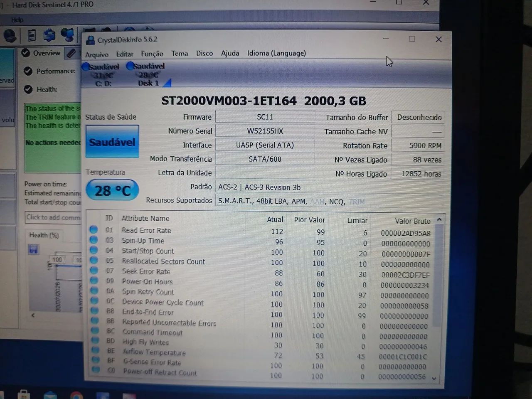Image resolution: width=532 pixels, height=399 pixels.
Task: Click the serial number W521S5HX field
Action: pos(265,131)
